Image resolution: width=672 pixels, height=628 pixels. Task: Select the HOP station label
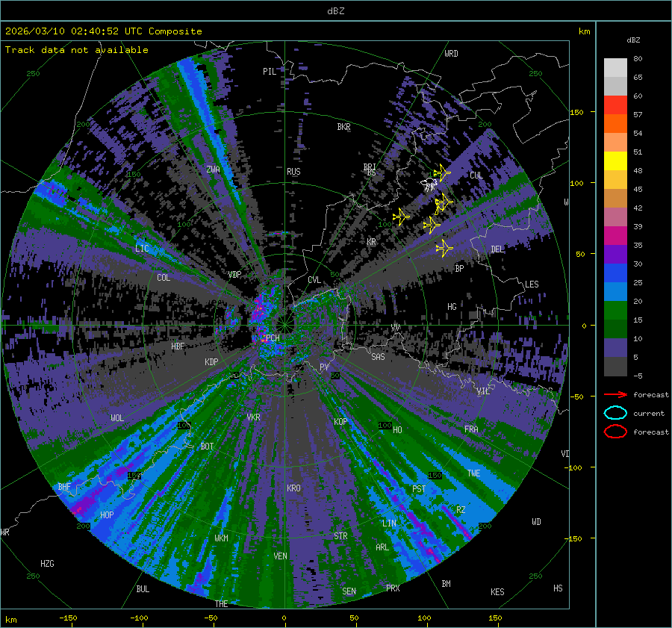point(107,514)
